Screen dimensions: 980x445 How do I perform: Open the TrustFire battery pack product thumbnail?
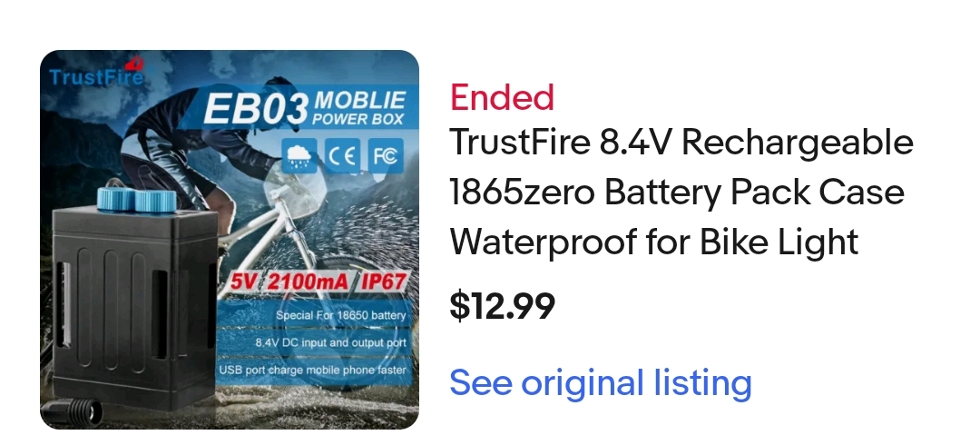coord(230,240)
